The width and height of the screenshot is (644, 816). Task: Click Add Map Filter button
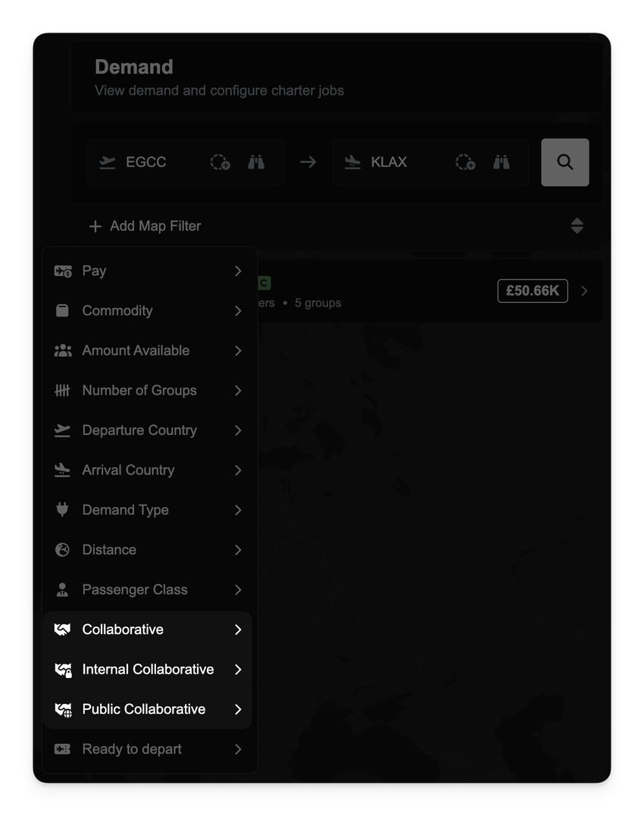tap(145, 226)
